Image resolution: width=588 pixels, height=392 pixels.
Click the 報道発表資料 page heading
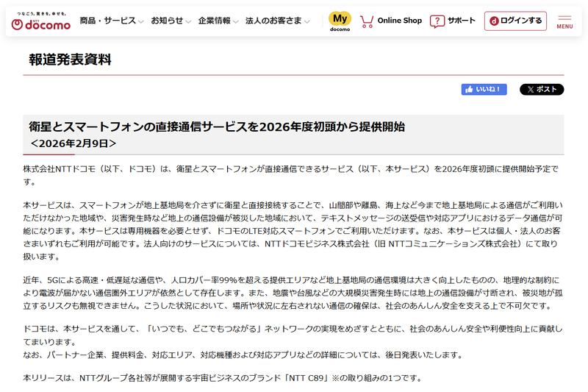tap(70, 60)
